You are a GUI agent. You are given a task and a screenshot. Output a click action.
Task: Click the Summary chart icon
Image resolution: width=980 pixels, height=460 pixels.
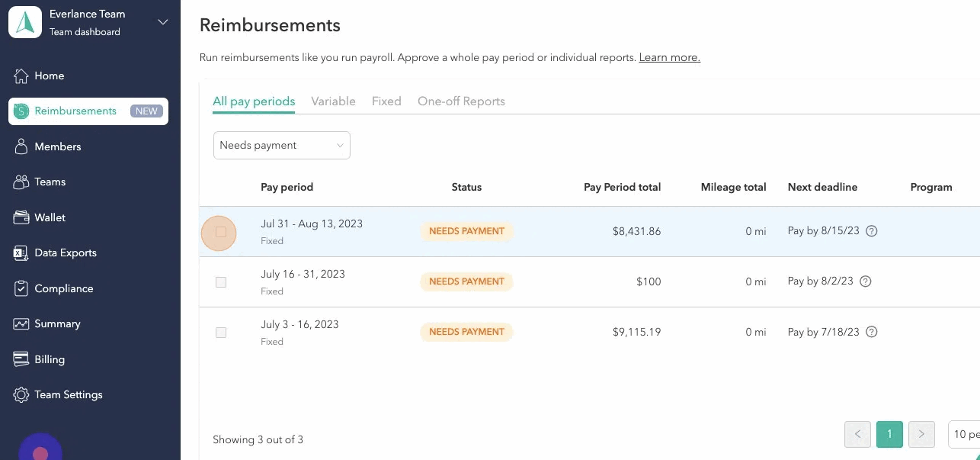[x=21, y=323]
